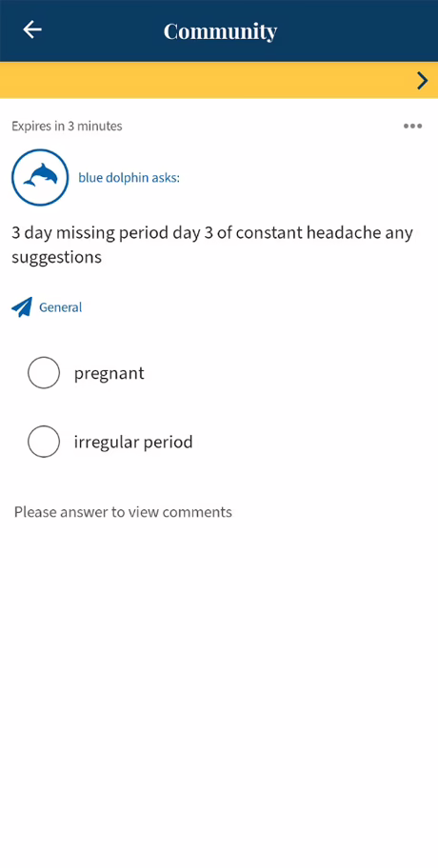438x868 pixels.
Task: Go back using the header arrow
Action: coord(32,30)
